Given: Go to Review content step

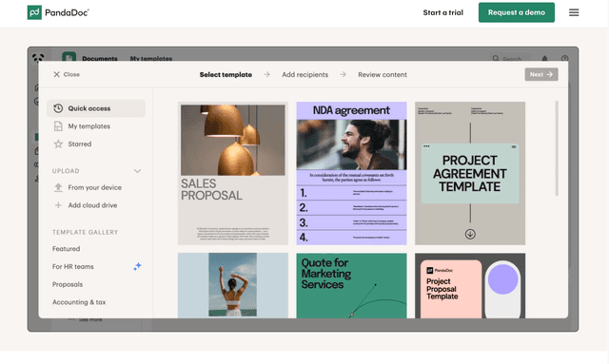Looking at the screenshot, I should [x=383, y=74].
